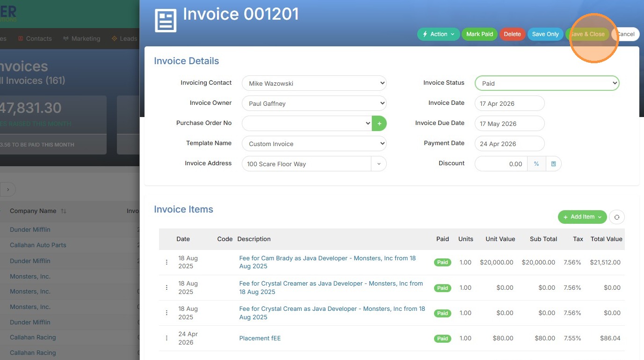Open the Leads menu in background page
The image size is (644, 360).
pyautogui.click(x=129, y=38)
